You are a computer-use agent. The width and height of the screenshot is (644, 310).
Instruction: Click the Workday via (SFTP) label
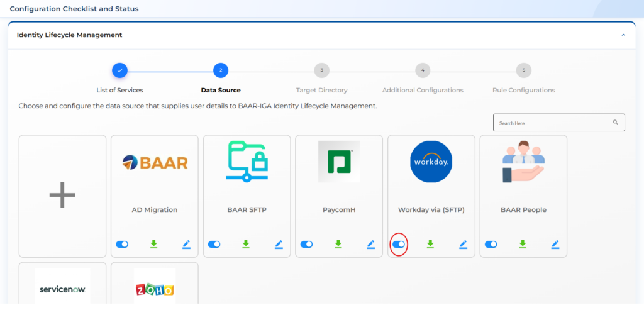(431, 210)
